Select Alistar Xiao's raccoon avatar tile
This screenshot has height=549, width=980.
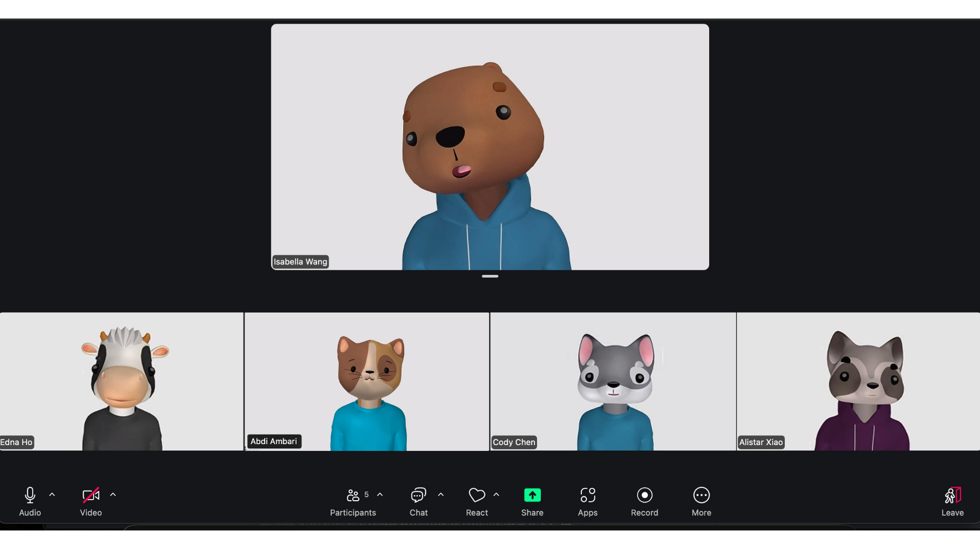[858, 381]
